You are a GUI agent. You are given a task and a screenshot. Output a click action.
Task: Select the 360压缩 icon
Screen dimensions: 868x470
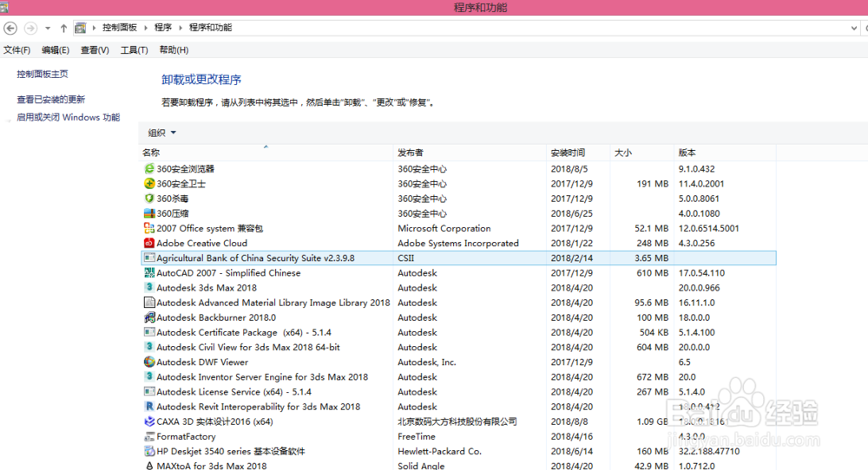[x=149, y=213]
